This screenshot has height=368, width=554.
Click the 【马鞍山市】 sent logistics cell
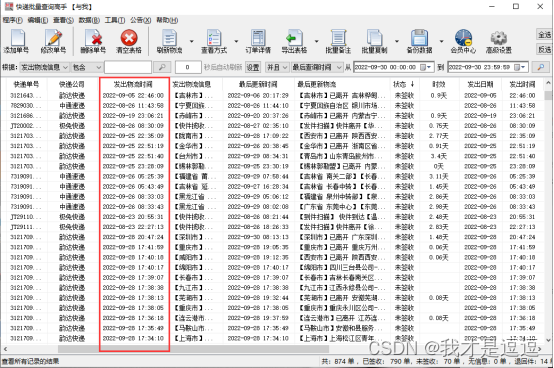(x=194, y=328)
